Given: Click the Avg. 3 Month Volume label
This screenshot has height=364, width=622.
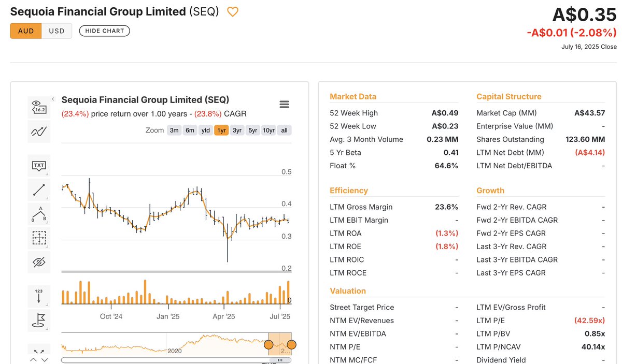Looking at the screenshot, I should (x=366, y=139).
